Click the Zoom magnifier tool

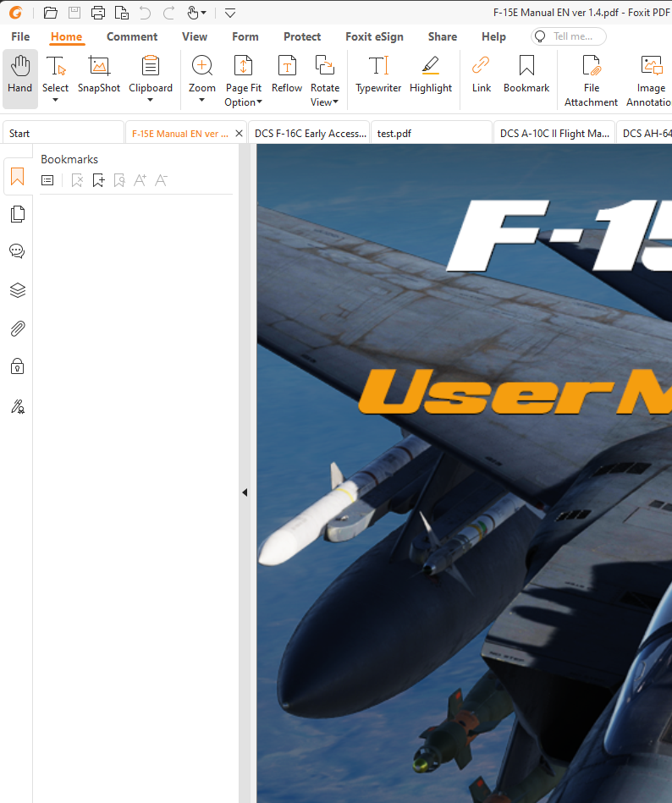point(201,74)
